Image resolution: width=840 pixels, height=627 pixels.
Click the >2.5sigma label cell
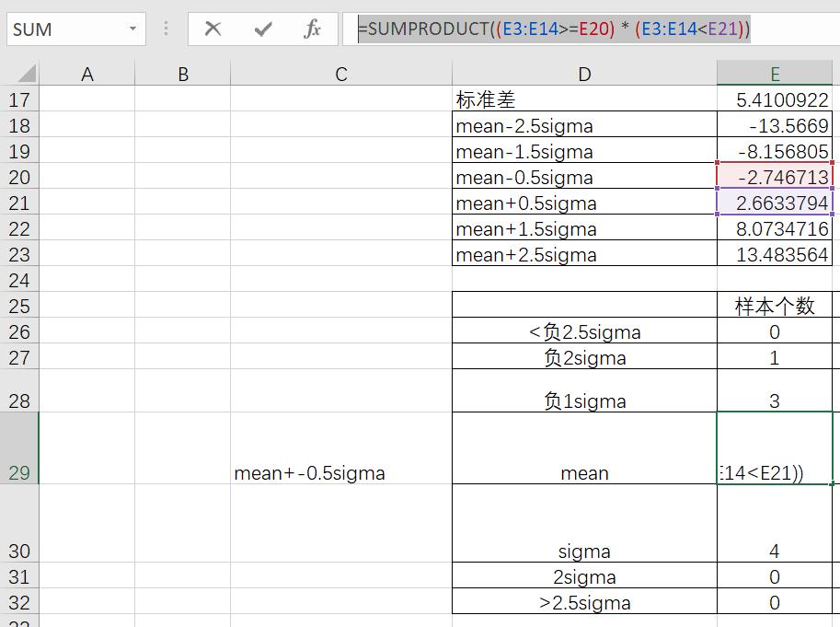pyautogui.click(x=584, y=601)
